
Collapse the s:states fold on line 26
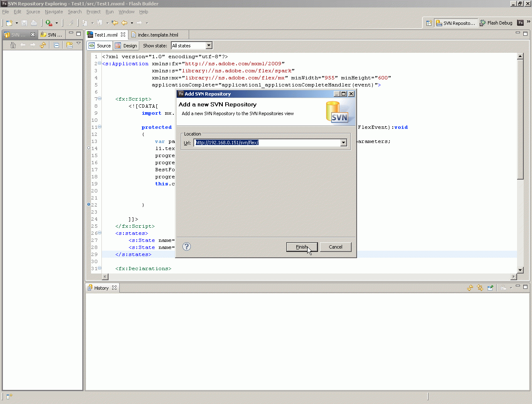click(x=99, y=233)
